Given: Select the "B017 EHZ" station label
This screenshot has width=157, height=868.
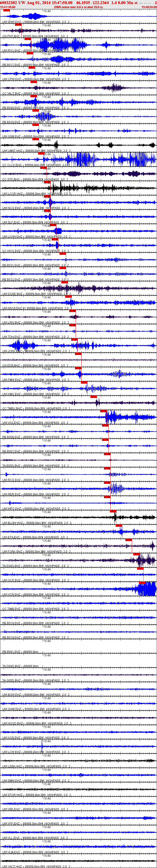Looking at the screenshot, I should 14,65.
